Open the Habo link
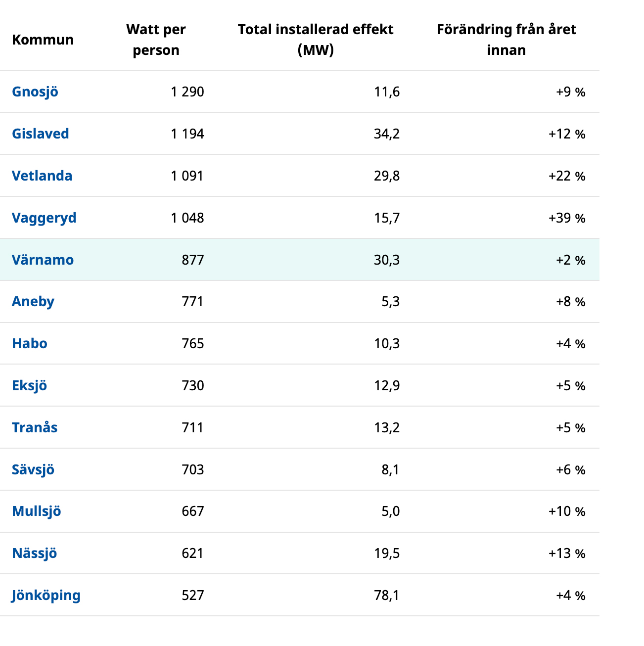 30,344
